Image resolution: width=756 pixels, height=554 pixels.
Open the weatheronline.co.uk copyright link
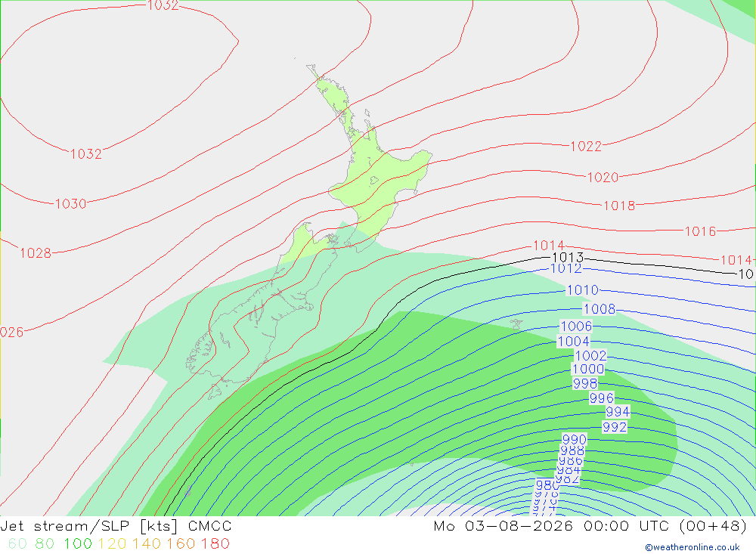[x=692, y=547]
